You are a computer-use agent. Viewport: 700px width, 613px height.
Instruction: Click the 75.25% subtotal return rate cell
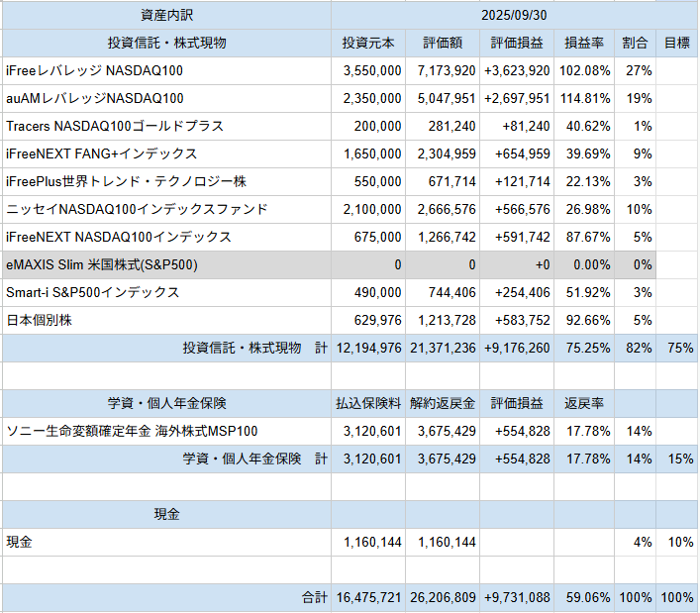tap(586, 349)
